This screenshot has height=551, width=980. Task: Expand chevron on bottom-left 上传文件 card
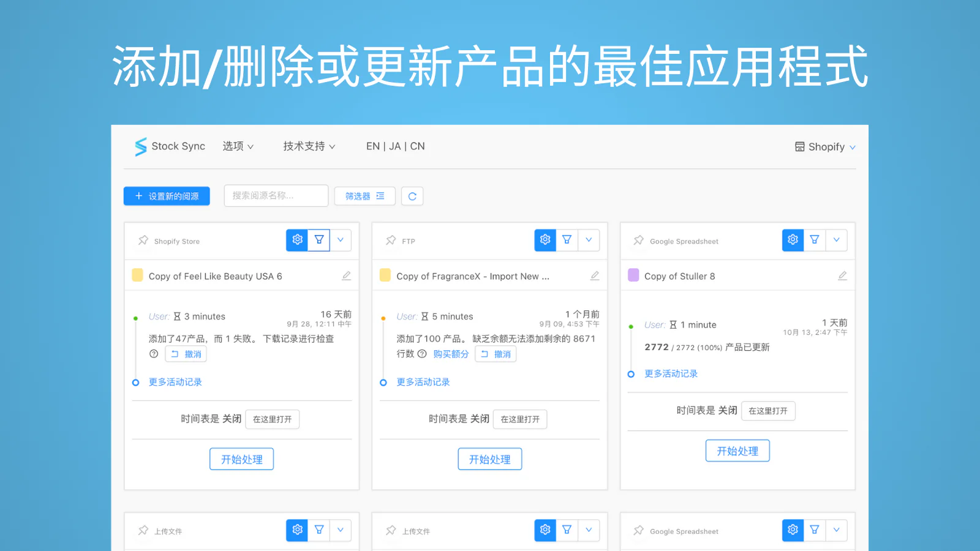point(341,530)
